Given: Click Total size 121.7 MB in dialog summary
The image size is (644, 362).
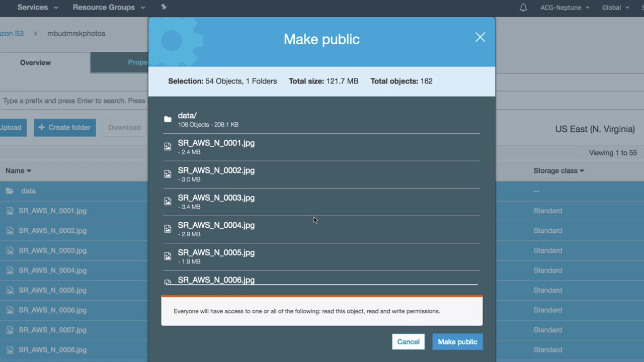Looking at the screenshot, I should click(x=324, y=81).
